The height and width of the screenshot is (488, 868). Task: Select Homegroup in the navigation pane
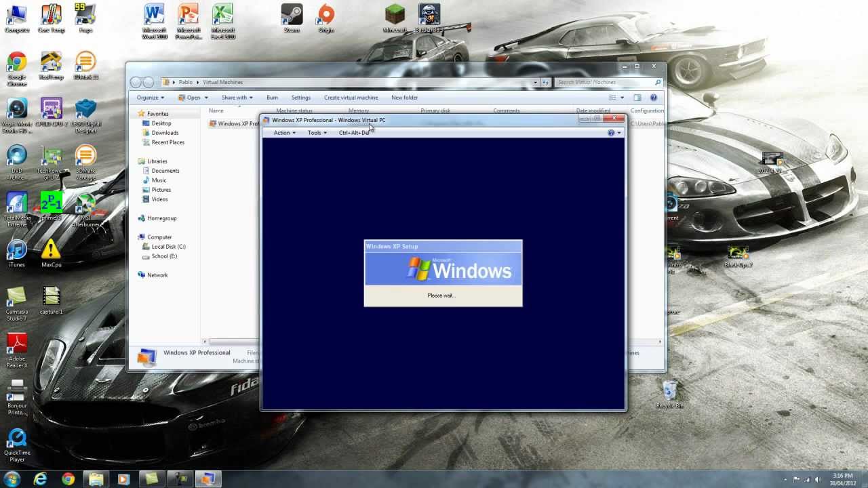pos(161,218)
